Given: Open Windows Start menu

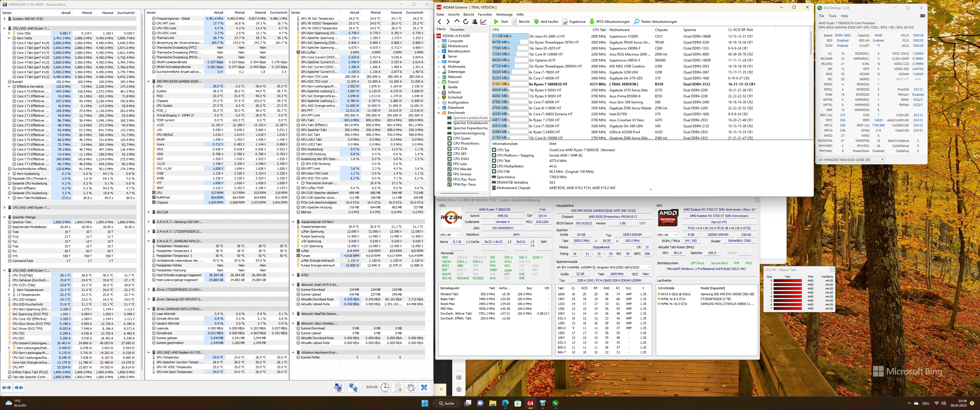Looking at the screenshot, I should 425,403.
